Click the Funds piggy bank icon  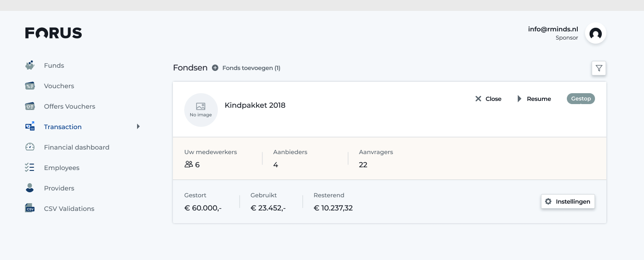30,65
